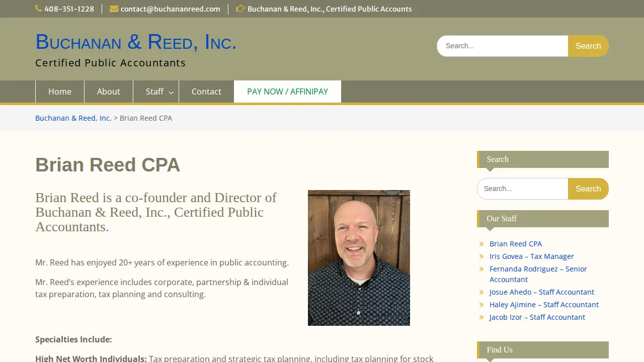
Task: Follow the Buchanan & Reed, Inc. breadcrumb link
Action: (x=73, y=118)
